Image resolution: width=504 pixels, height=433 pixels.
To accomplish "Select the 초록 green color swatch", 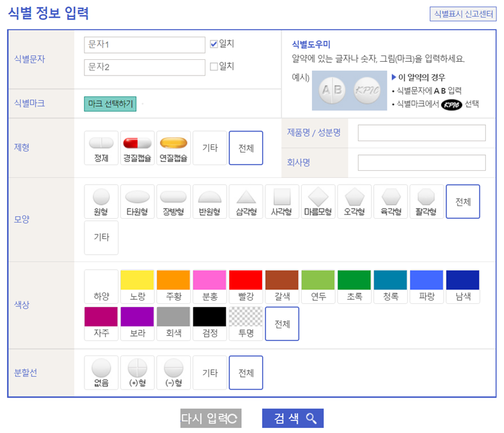I will pyautogui.click(x=354, y=287).
